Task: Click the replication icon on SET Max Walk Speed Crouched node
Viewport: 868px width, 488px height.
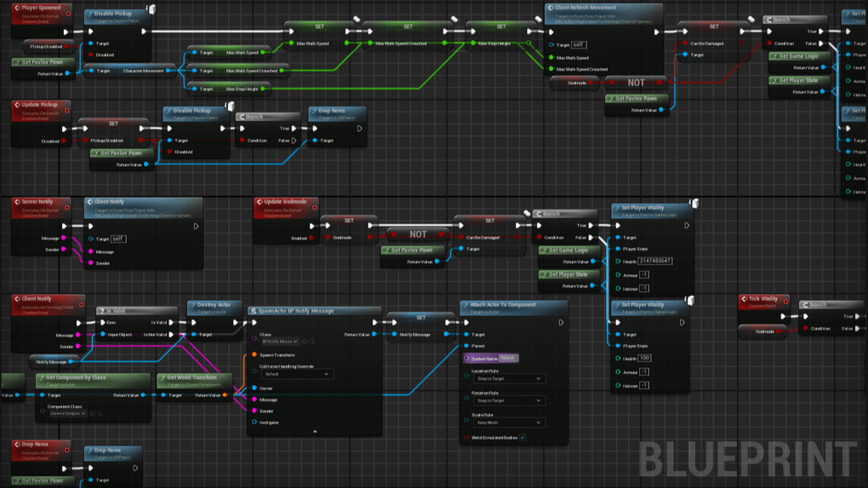Action: point(454,20)
